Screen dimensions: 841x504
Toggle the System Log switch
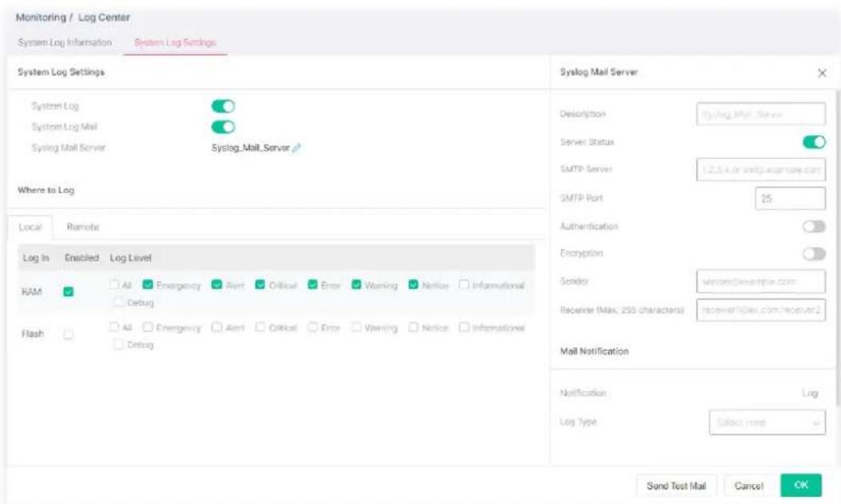coord(223,106)
